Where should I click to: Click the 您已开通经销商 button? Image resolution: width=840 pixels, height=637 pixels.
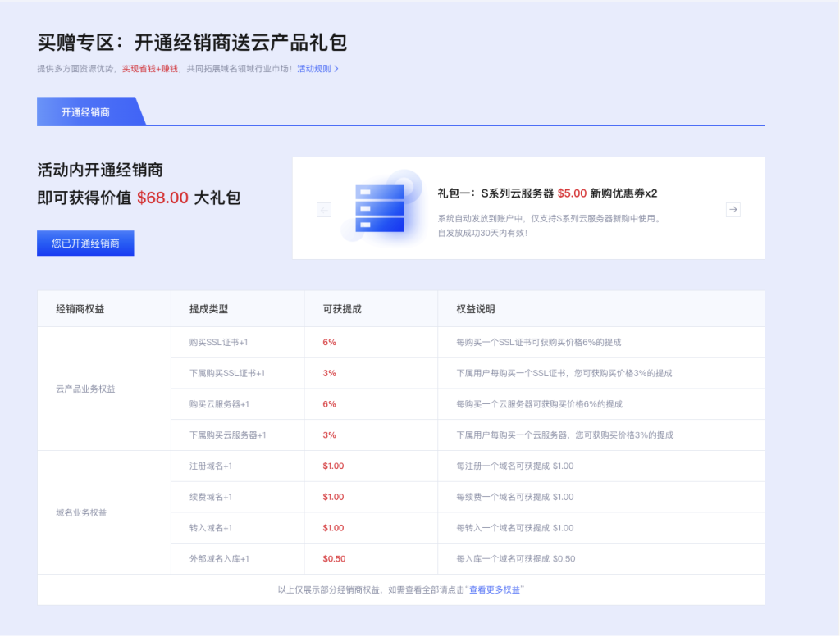pos(85,243)
